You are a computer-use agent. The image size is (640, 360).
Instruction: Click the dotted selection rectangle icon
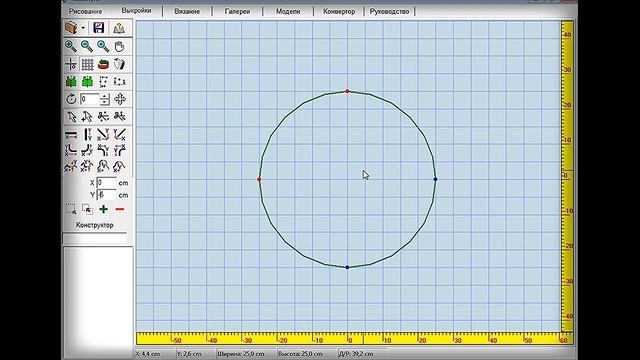(x=71, y=209)
